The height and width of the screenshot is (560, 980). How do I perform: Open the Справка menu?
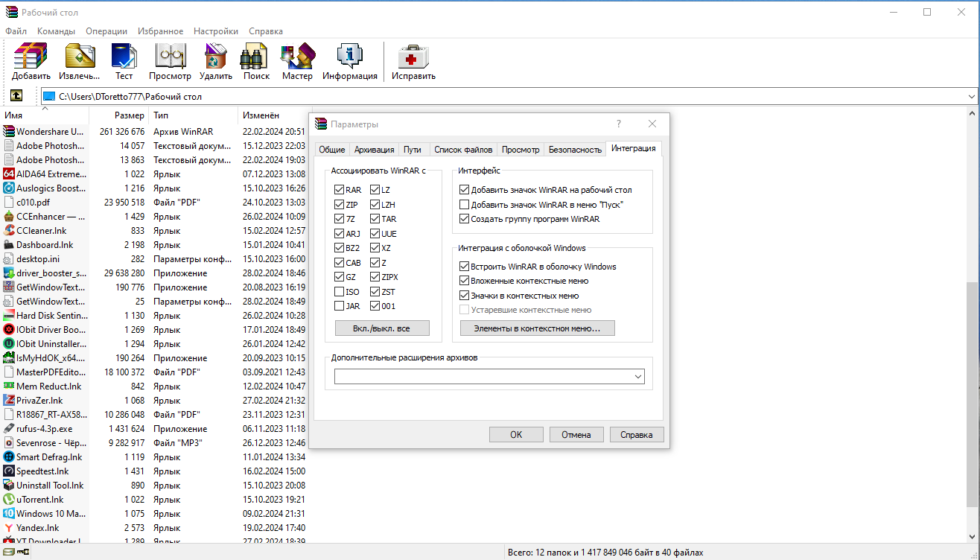click(266, 31)
